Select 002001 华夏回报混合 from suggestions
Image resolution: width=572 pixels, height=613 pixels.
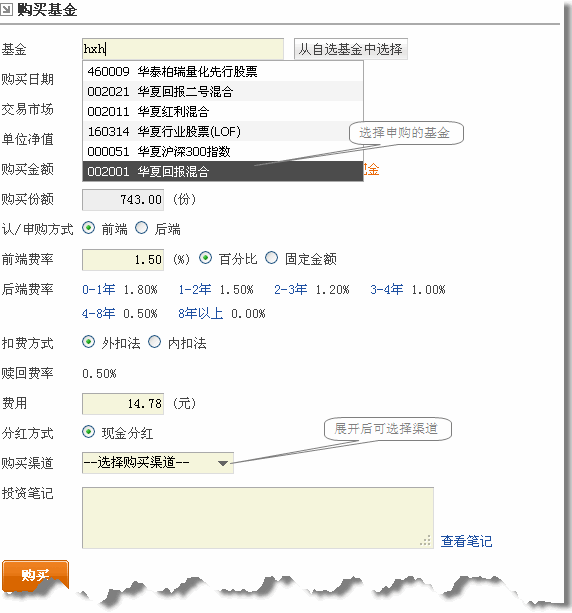(x=223, y=171)
